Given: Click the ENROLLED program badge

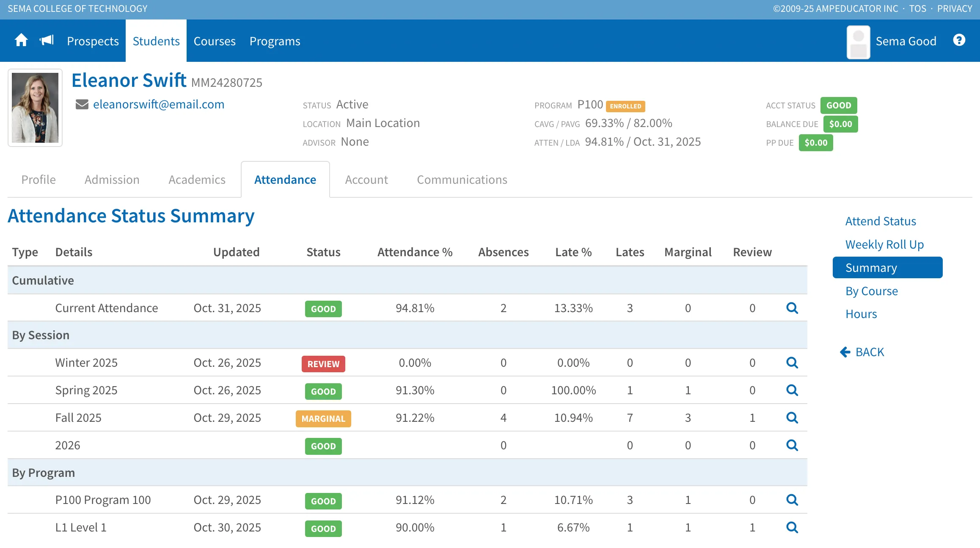Looking at the screenshot, I should click(625, 106).
